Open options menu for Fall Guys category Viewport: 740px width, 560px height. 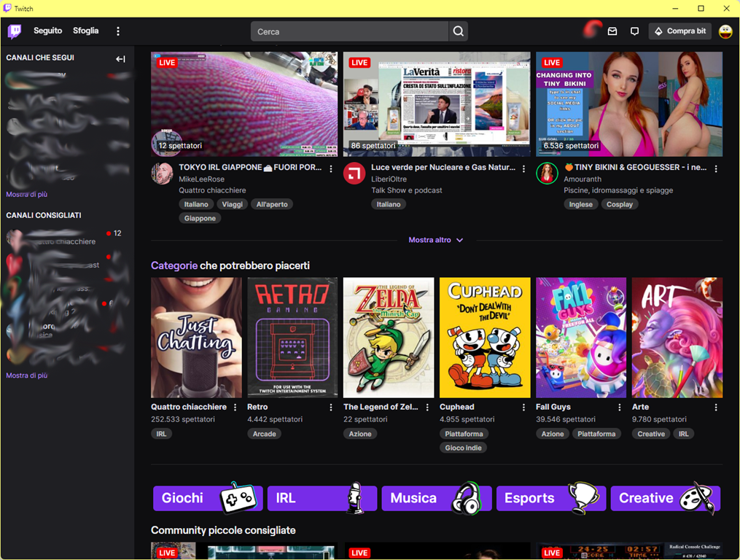click(620, 407)
